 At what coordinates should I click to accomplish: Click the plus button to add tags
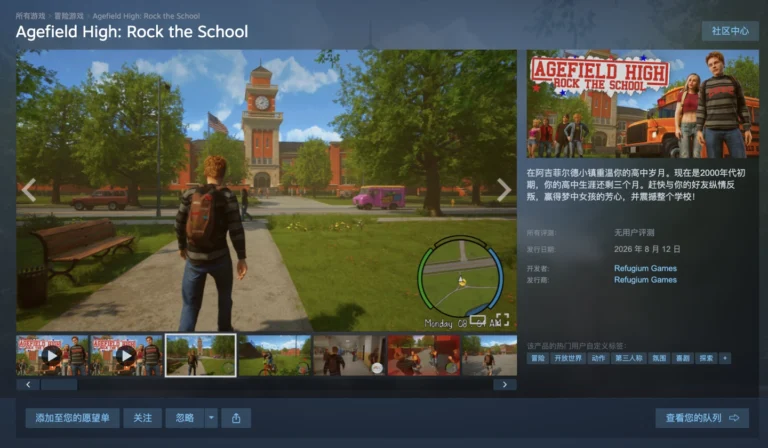tap(725, 358)
